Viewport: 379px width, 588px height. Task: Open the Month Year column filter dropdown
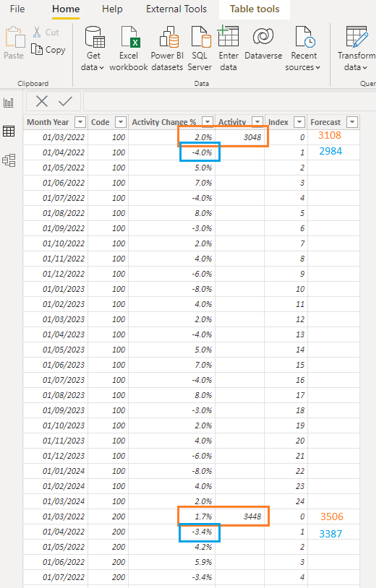[x=80, y=122]
